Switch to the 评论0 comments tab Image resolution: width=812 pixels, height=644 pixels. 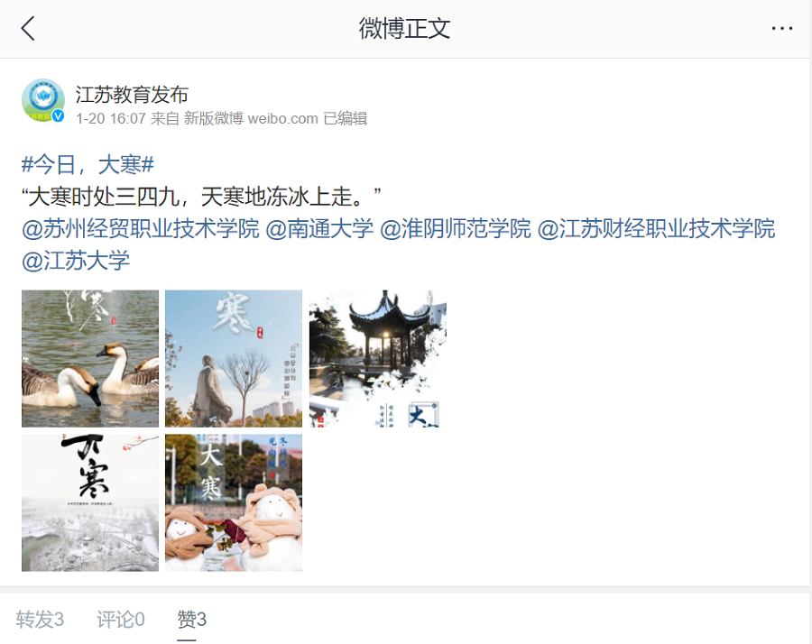(121, 619)
